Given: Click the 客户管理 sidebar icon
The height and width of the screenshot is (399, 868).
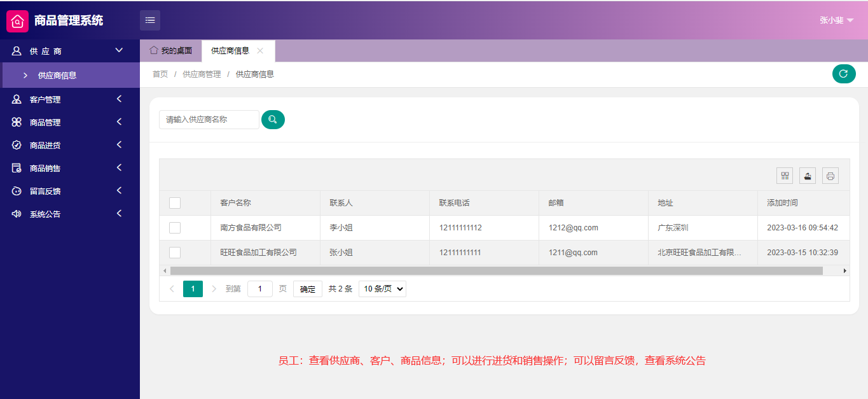Looking at the screenshot, I should click(17, 99).
